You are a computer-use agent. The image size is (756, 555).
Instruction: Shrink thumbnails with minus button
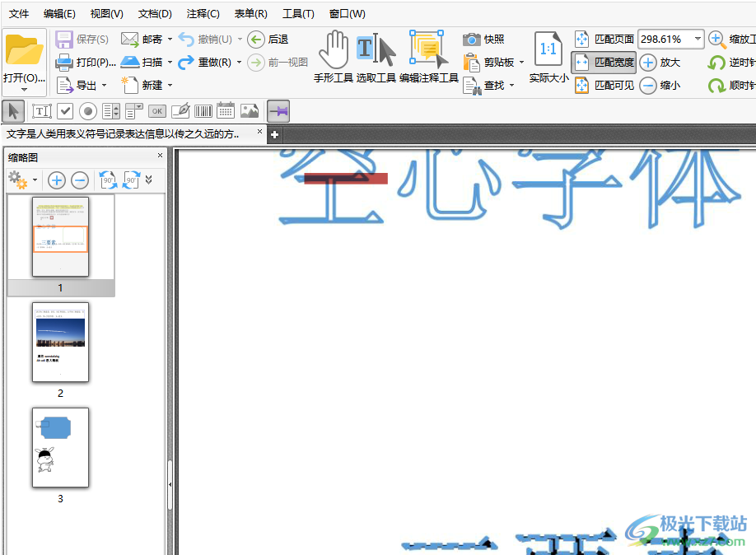[x=80, y=180]
